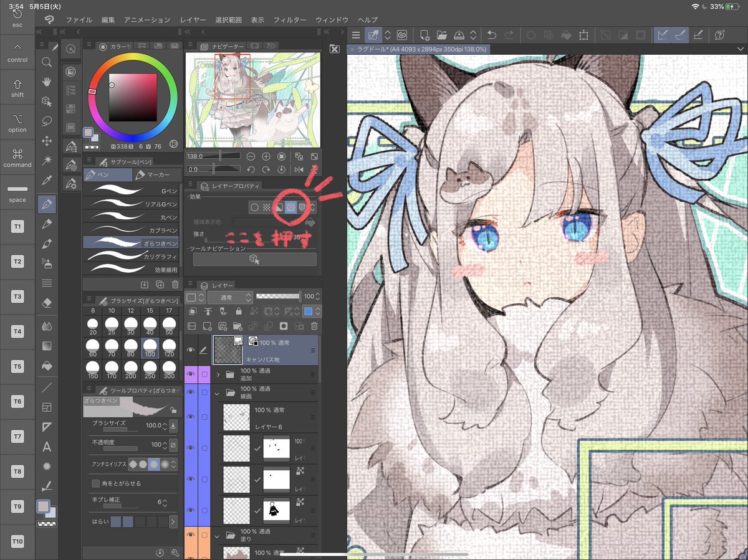Enable the texture effect in Layer Property

tap(290, 207)
